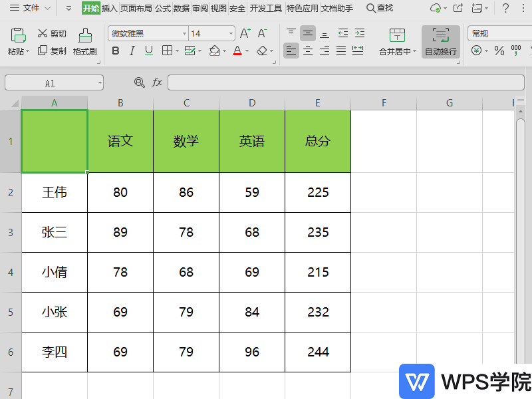Viewport: 532px width, 399px height.
Task: Click the Merge and Center icon
Action: point(396,41)
